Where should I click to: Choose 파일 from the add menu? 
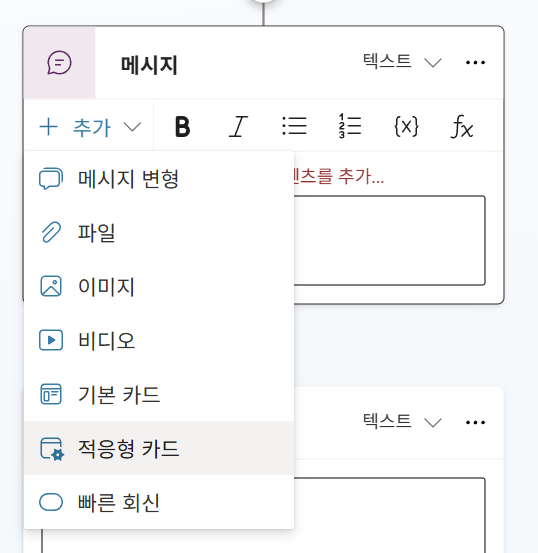coord(159,233)
